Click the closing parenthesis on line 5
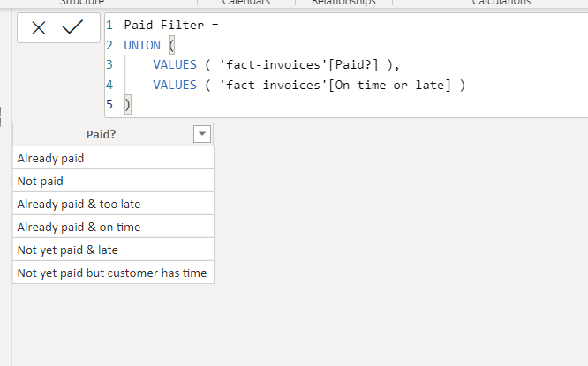Viewport: 588px width, 366px height. pyautogui.click(x=127, y=105)
